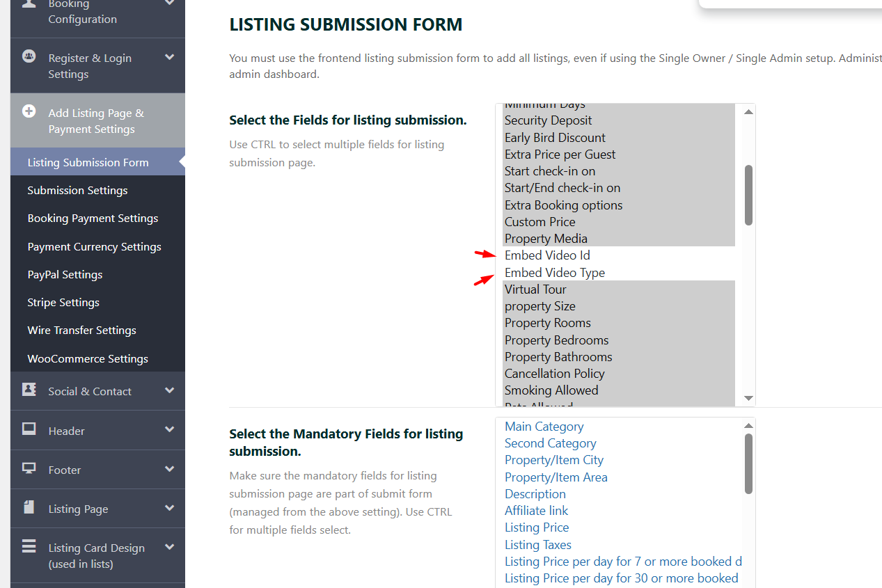Click scroll-down arrow of fields listbox
Screen dimensions: 882x588
coord(748,399)
